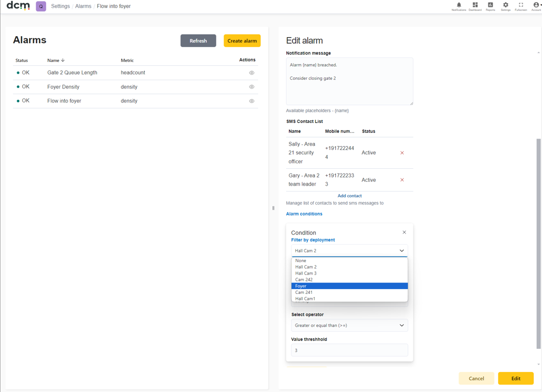This screenshot has width=542, height=392.
Task: Remove Sally contact with red X
Action: click(402, 153)
